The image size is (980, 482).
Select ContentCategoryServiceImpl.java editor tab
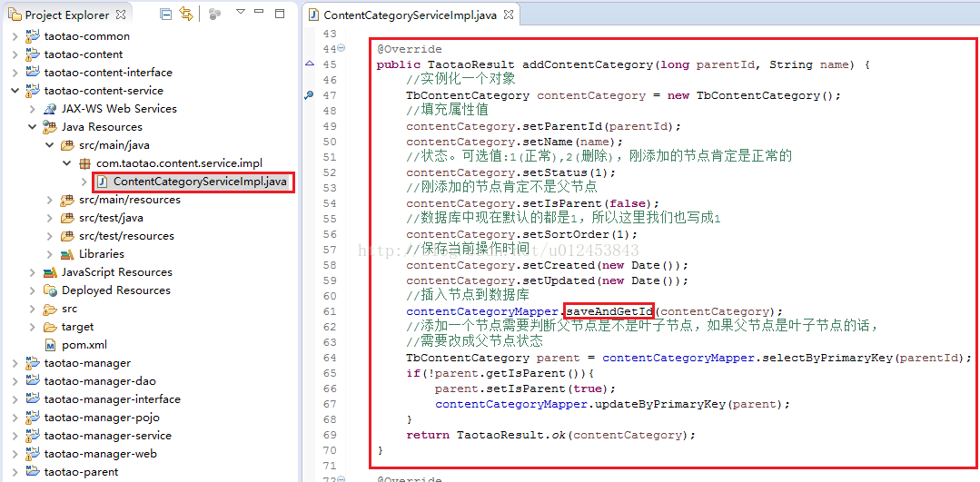[x=411, y=15]
